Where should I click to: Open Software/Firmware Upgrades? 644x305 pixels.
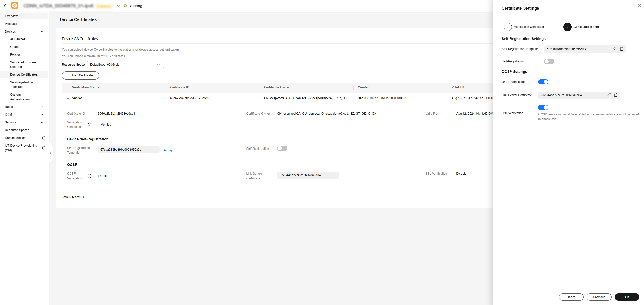click(x=23, y=65)
